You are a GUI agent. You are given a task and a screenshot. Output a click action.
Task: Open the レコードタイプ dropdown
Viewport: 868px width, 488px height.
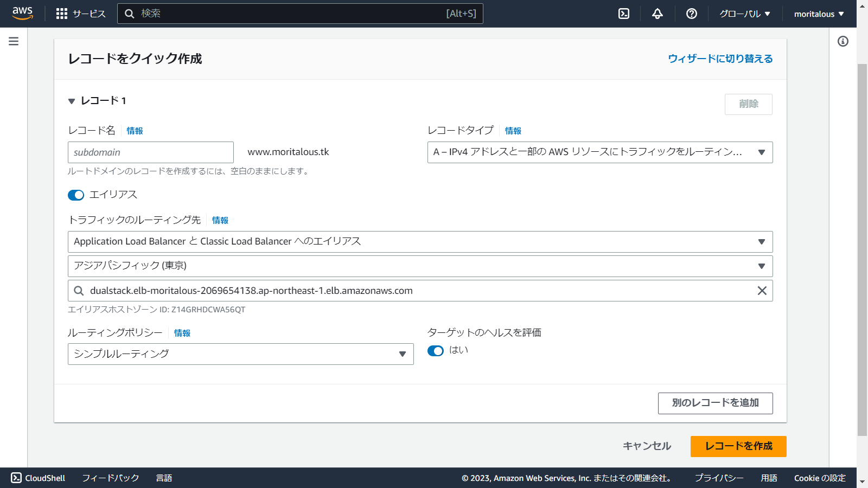pyautogui.click(x=600, y=152)
